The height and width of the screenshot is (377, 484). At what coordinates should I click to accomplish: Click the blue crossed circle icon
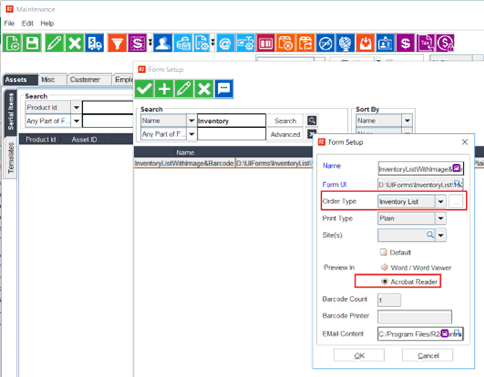point(325,43)
